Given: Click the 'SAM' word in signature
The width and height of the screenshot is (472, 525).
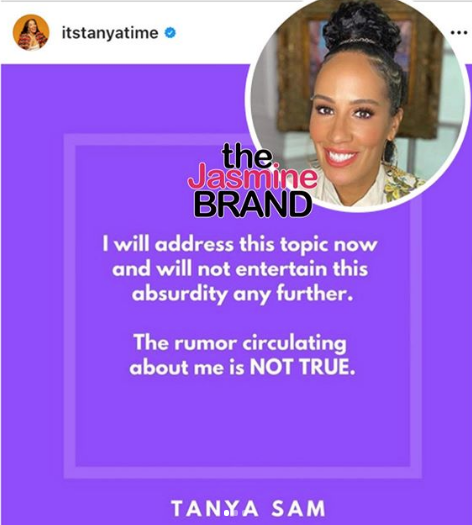Looking at the screenshot, I should pyautogui.click(x=298, y=509).
